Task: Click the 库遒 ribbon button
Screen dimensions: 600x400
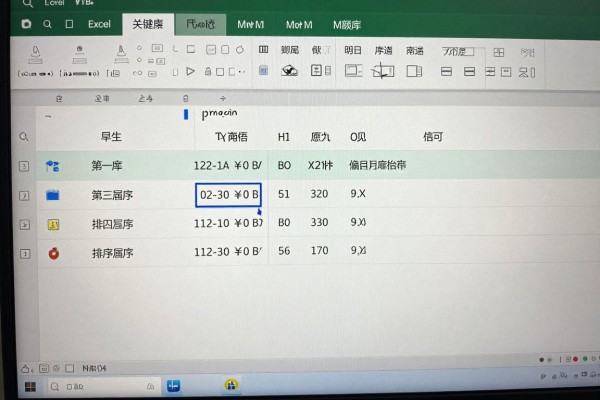Action: point(383,51)
